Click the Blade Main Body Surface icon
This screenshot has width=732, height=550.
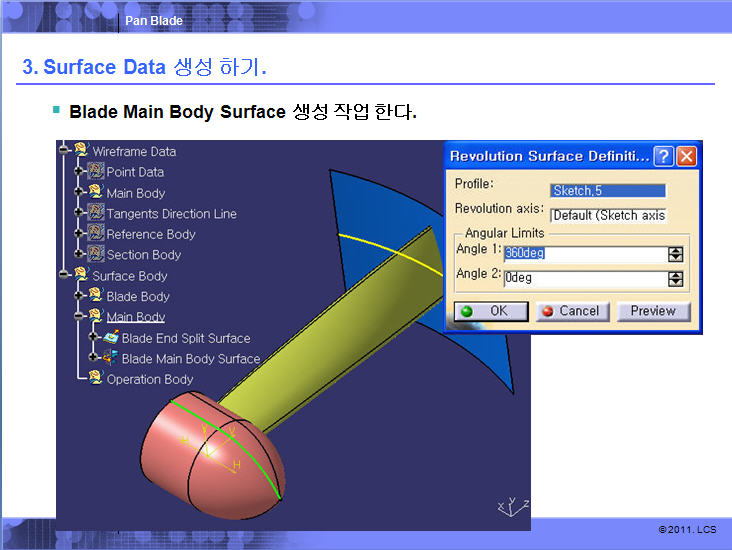110,358
